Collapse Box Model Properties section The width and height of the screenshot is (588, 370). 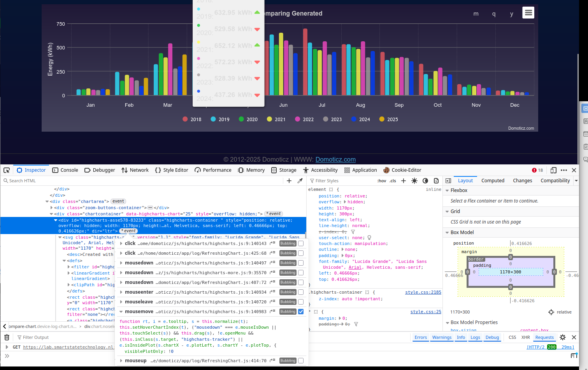[x=447, y=322]
